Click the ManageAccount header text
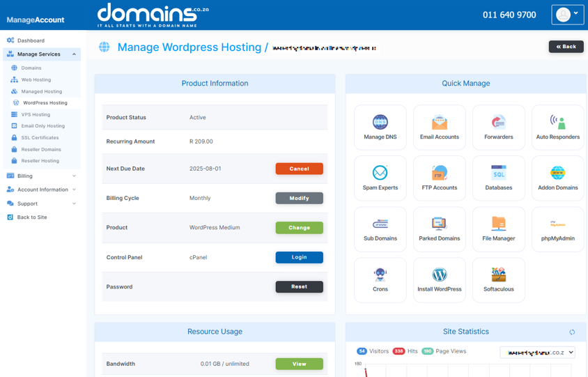Image resolution: width=588 pixels, height=377 pixels. point(36,20)
